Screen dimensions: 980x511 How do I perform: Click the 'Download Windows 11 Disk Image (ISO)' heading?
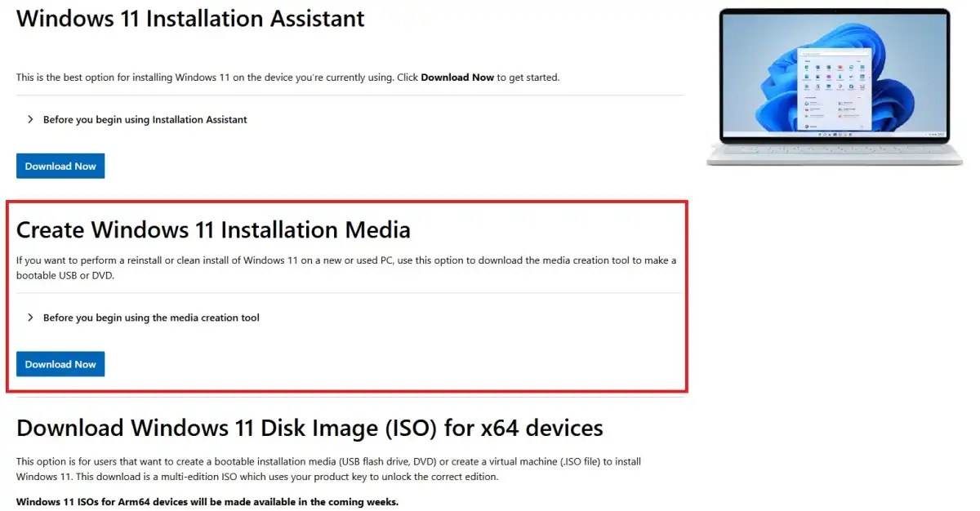point(310,427)
